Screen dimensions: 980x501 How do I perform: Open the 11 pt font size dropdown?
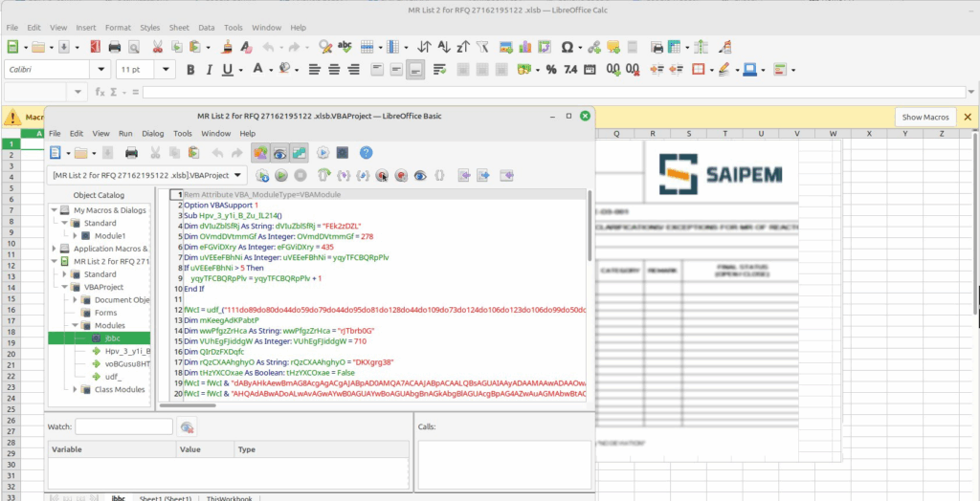tap(166, 70)
